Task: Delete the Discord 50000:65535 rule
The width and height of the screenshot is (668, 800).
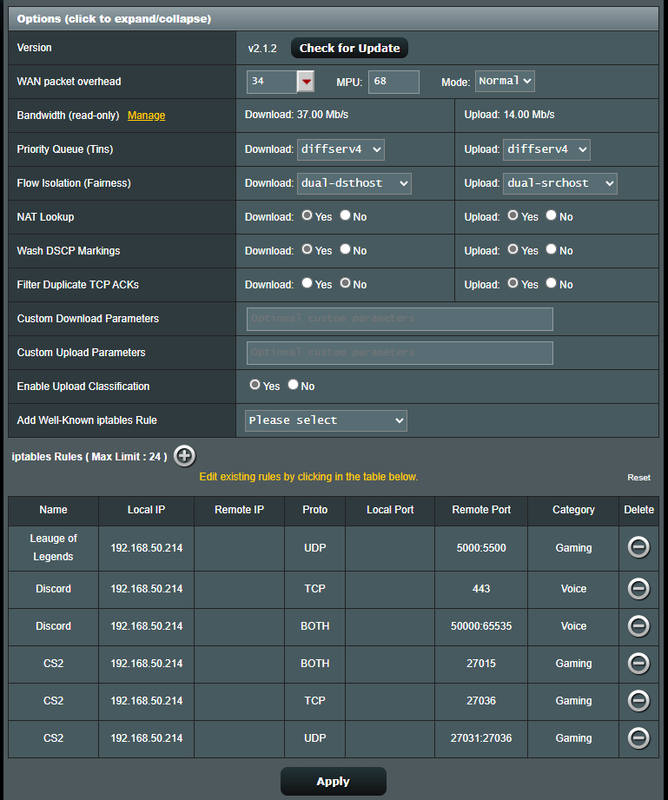Action: [638, 626]
